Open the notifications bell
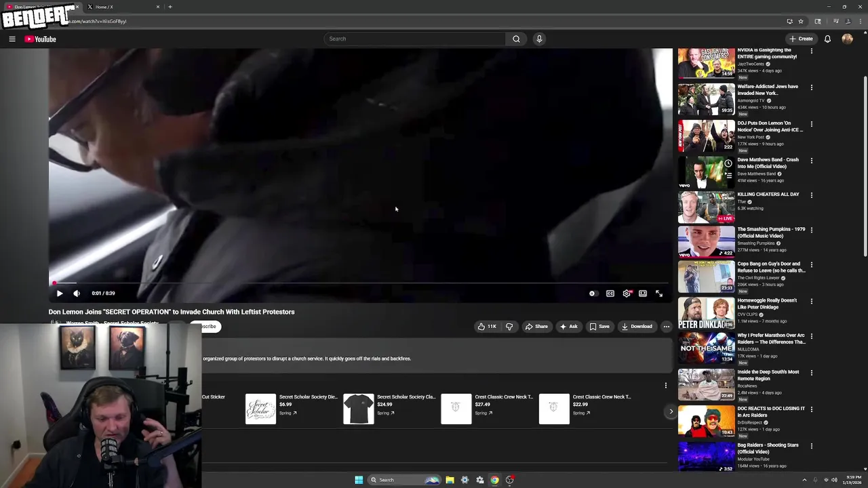This screenshot has height=488, width=868. 827,39
